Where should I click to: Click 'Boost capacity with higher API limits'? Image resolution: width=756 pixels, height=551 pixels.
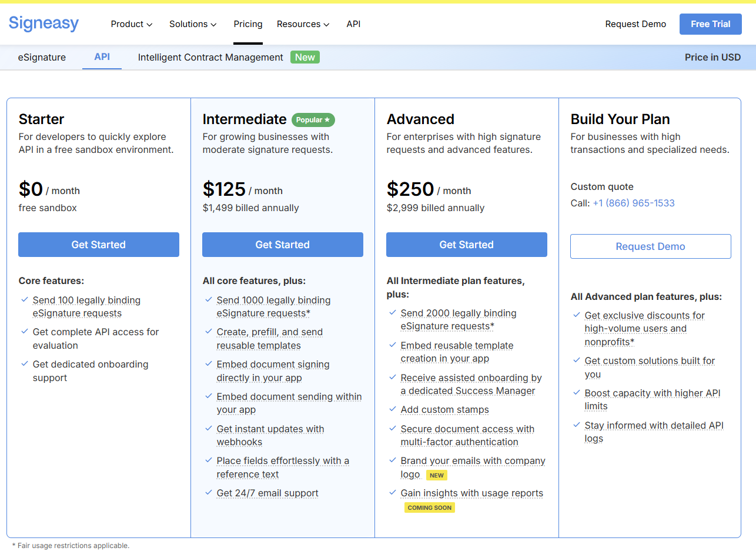click(x=652, y=400)
